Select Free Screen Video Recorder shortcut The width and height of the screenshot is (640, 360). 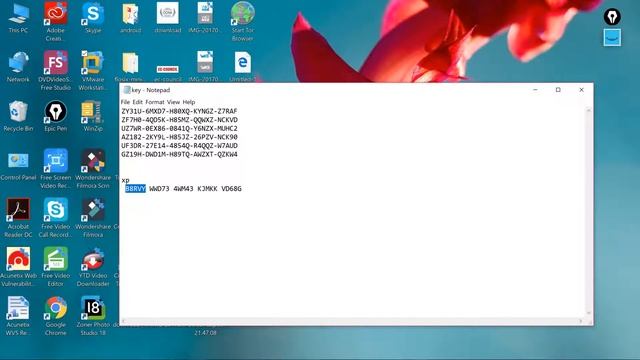[x=56, y=169]
